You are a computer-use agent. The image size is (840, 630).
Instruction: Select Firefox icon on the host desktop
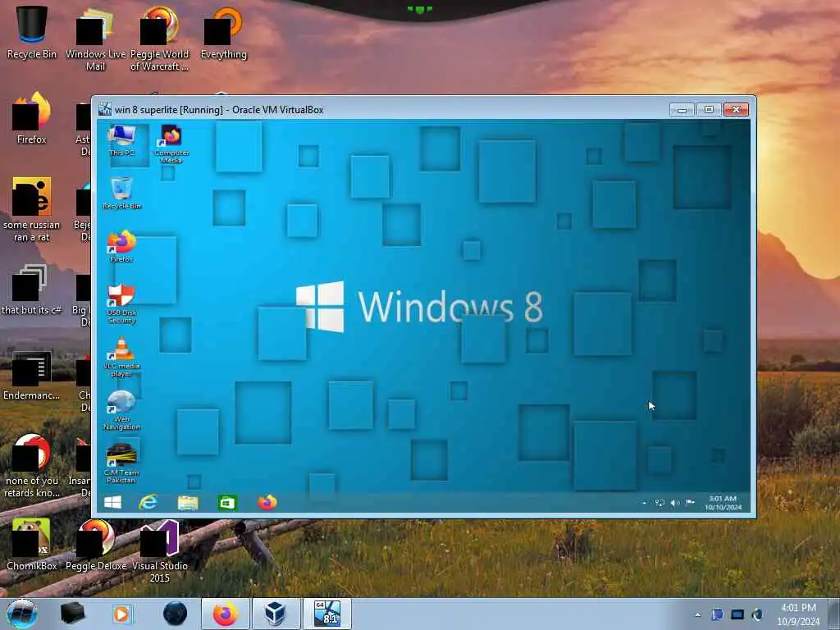(32, 118)
